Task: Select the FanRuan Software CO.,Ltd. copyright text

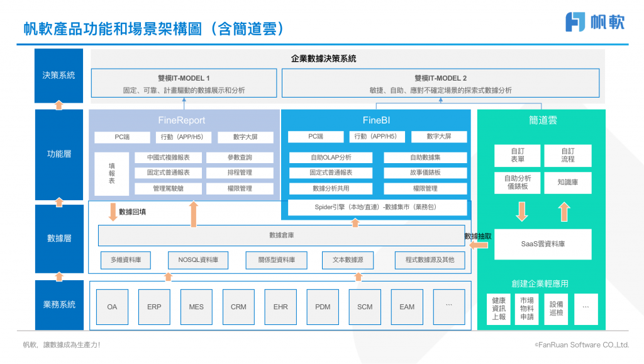Action: (582, 345)
